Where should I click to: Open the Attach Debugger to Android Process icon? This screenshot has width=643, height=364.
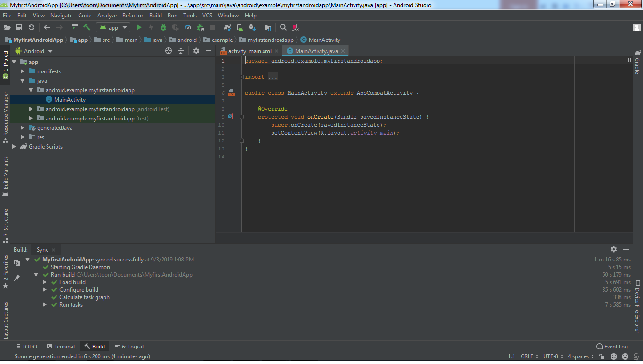click(x=200, y=27)
